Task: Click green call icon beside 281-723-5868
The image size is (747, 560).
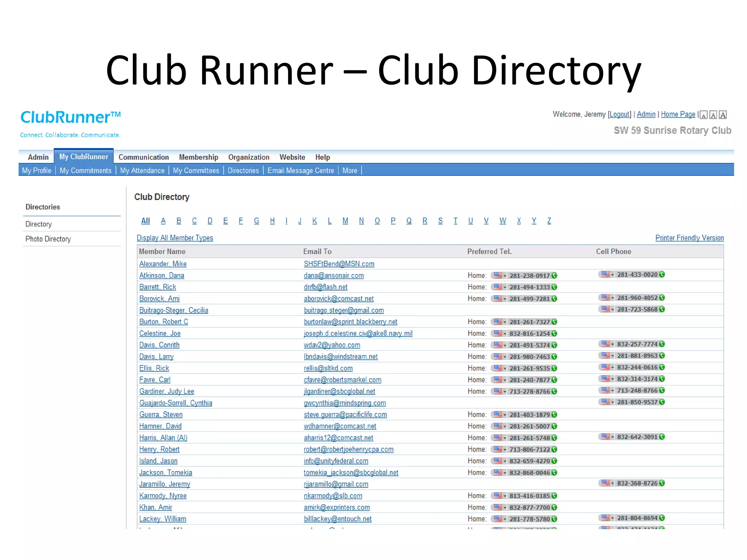Action: coord(662,309)
